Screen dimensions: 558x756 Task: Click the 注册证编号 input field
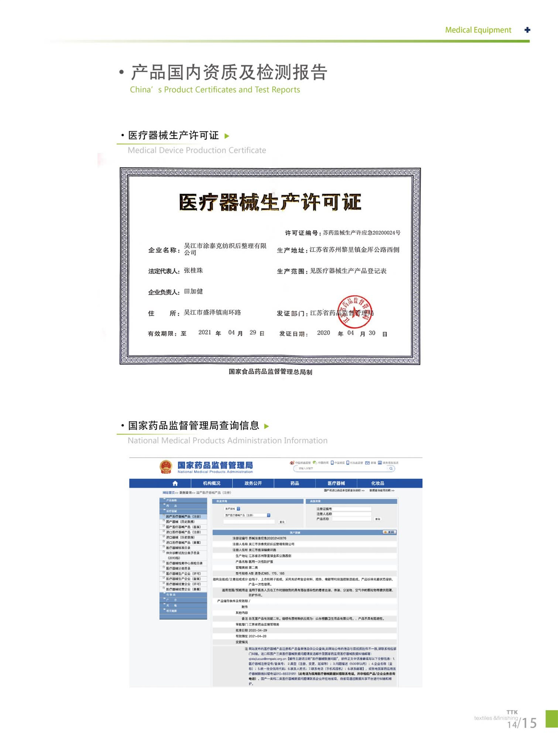pos(352,509)
